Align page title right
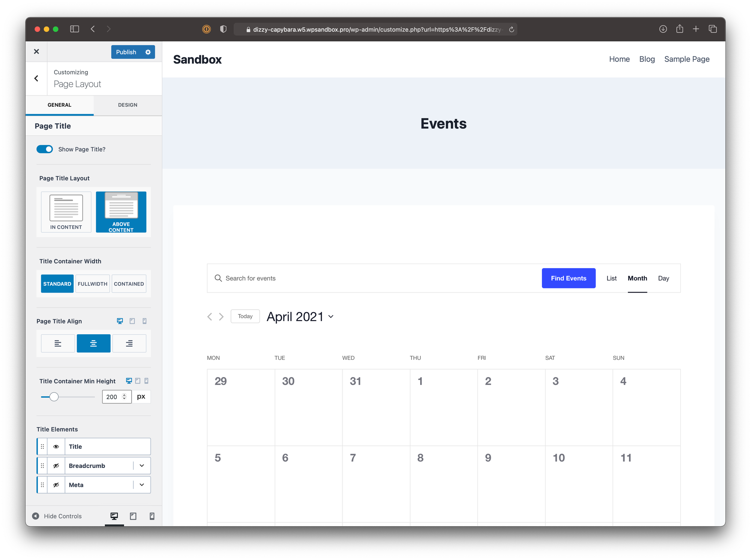751x560 pixels. 129,343
